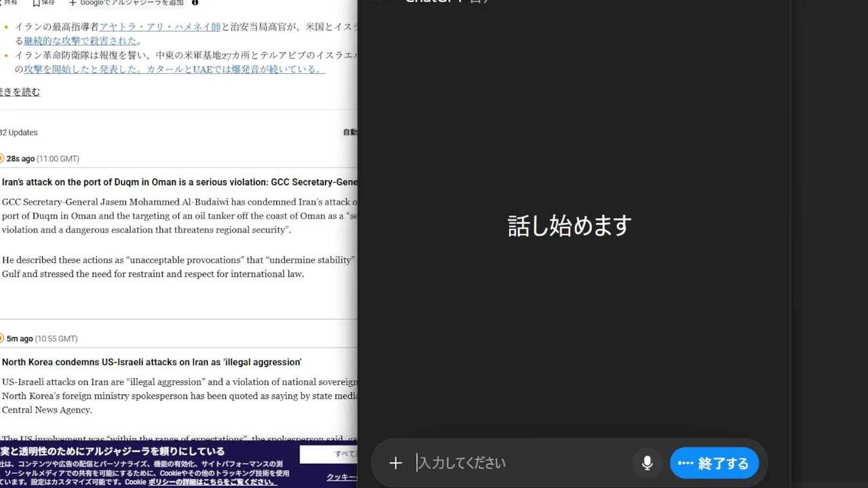Click the 続きを読む read-more link
Image resolution: width=868 pixels, height=488 pixels.
click(20, 92)
